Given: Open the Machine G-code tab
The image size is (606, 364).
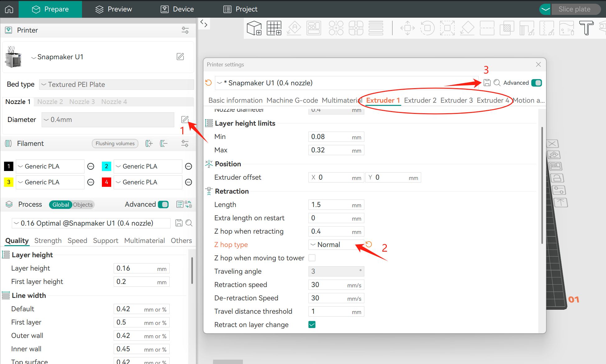Looking at the screenshot, I should pyautogui.click(x=292, y=100).
